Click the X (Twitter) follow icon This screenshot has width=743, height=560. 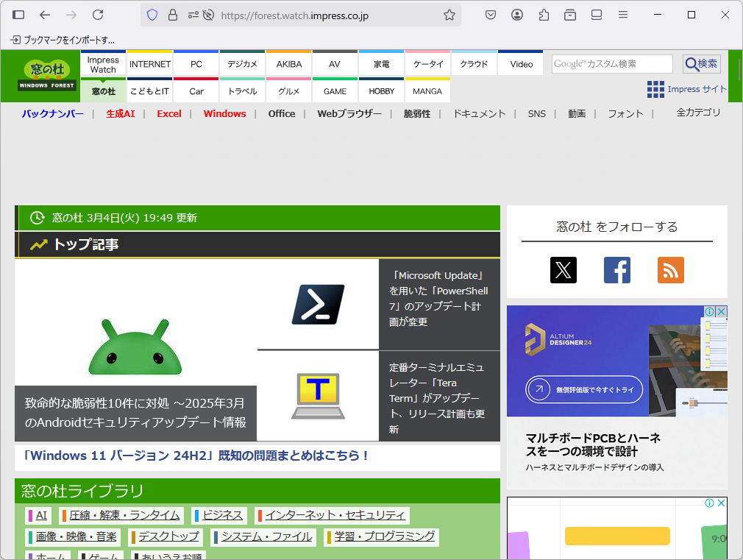pyautogui.click(x=563, y=270)
